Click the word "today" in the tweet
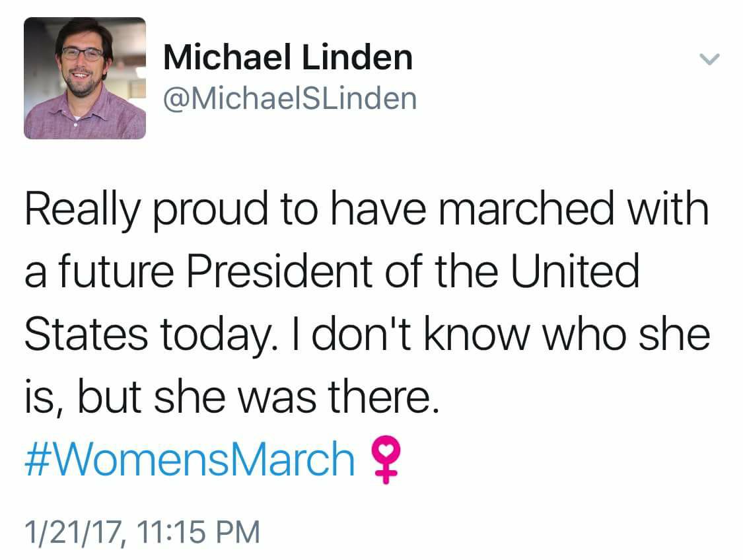The width and height of the screenshot is (743, 560). point(211,336)
